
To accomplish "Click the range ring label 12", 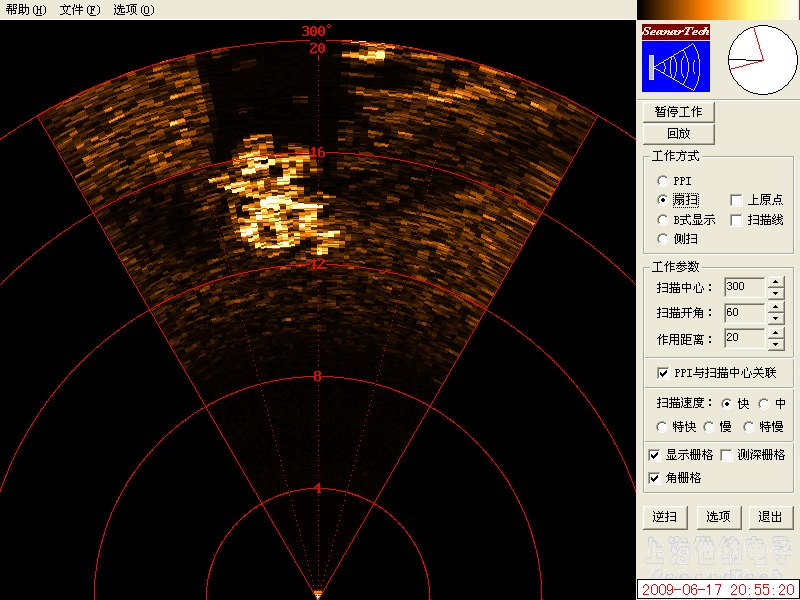I will tap(317, 264).
